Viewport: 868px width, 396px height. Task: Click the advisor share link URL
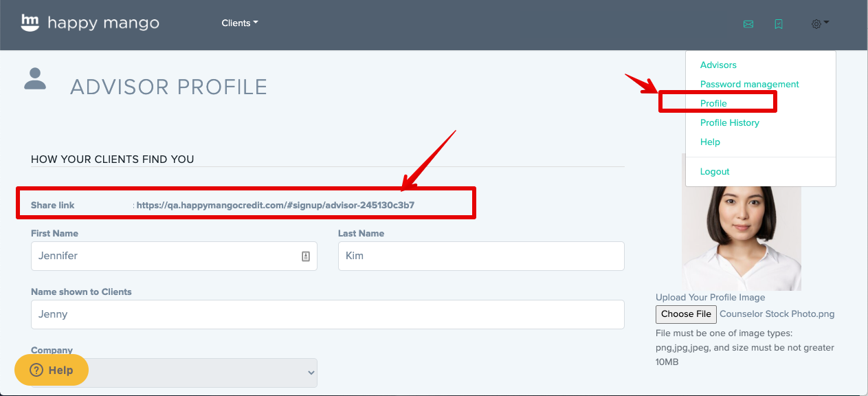coord(275,205)
